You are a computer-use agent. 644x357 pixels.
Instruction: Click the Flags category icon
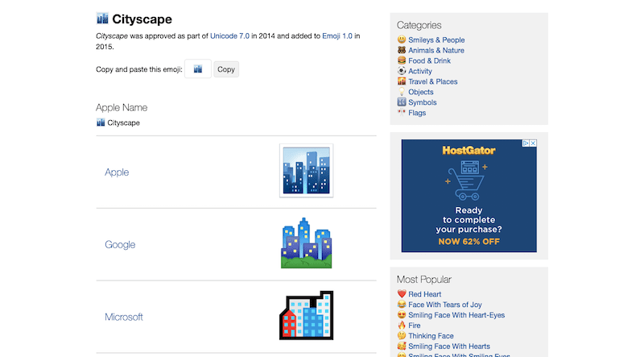point(402,112)
